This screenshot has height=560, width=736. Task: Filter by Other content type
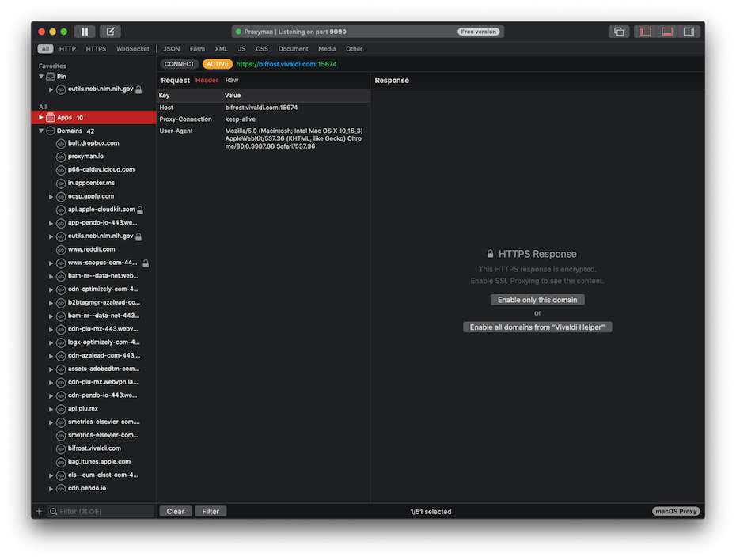[354, 49]
